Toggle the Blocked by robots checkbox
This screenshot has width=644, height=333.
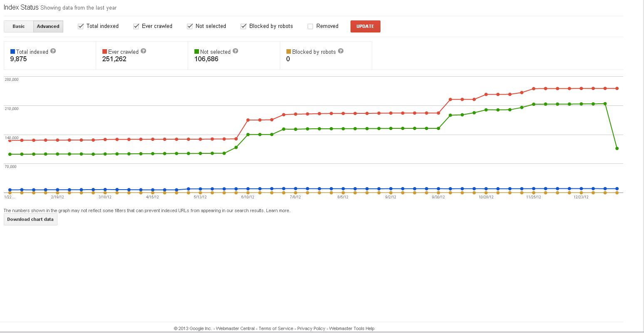pos(244,26)
